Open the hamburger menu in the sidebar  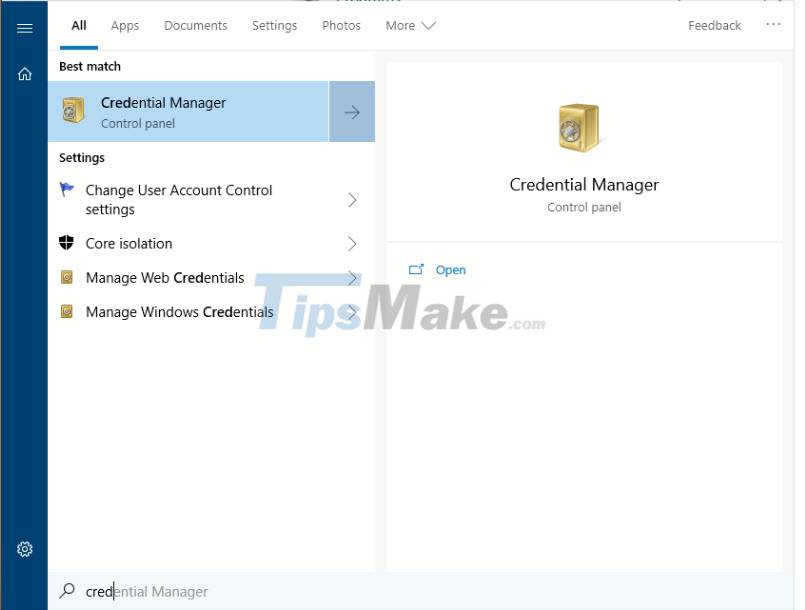pyautogui.click(x=25, y=27)
